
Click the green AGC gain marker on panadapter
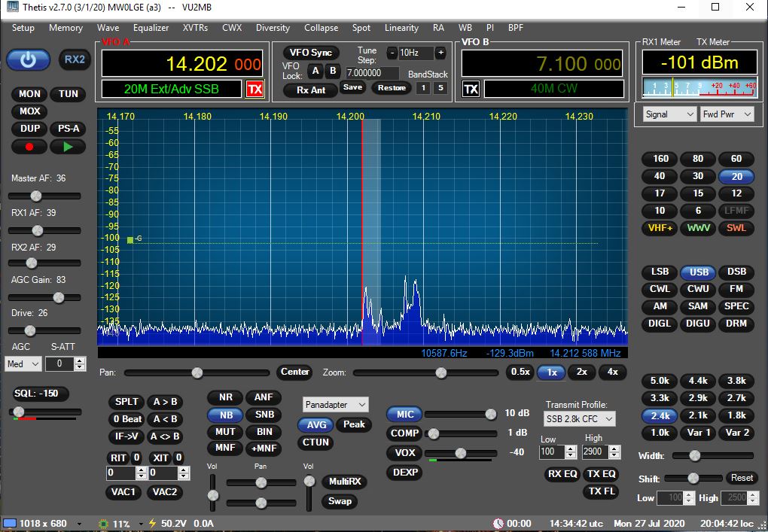[x=130, y=240]
